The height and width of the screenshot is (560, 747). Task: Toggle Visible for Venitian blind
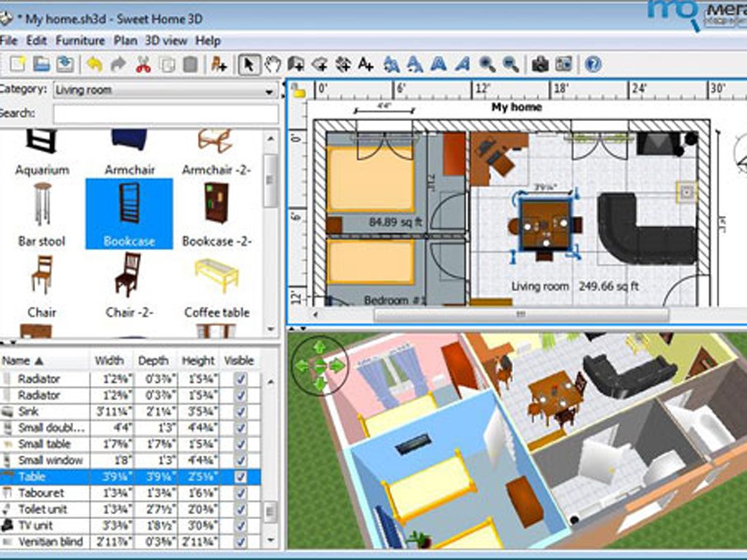241,542
